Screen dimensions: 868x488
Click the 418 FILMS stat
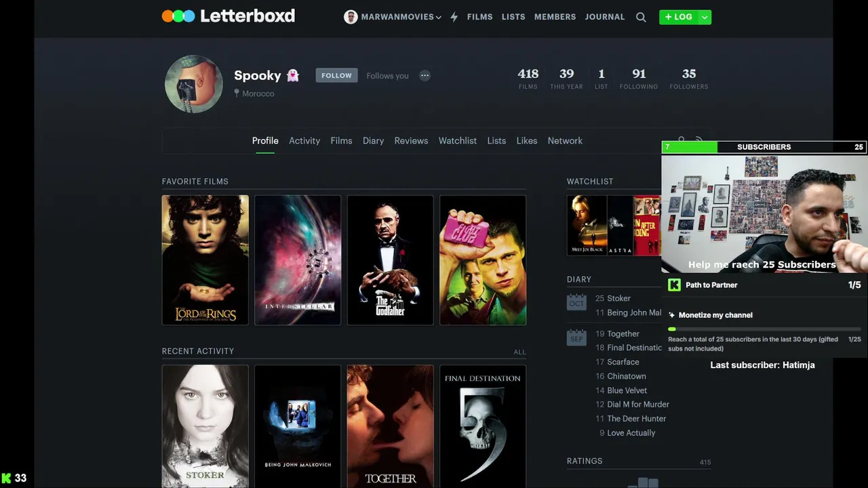pos(528,79)
